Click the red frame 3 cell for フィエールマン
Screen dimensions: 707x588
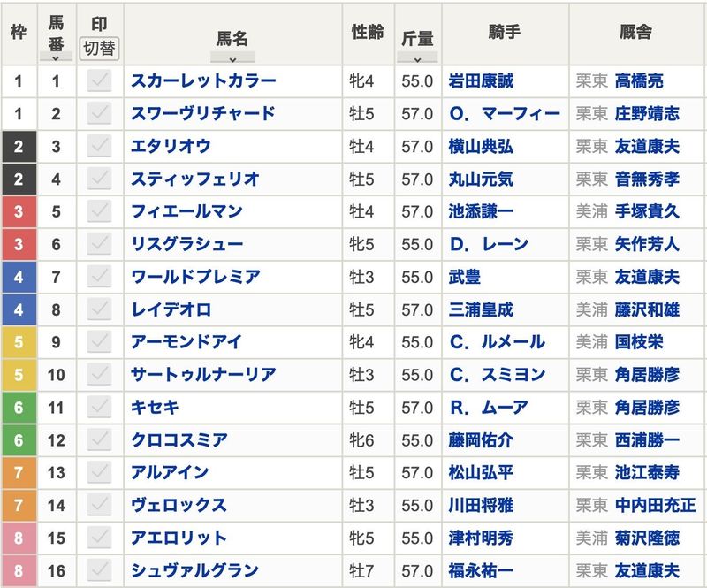coord(19,211)
